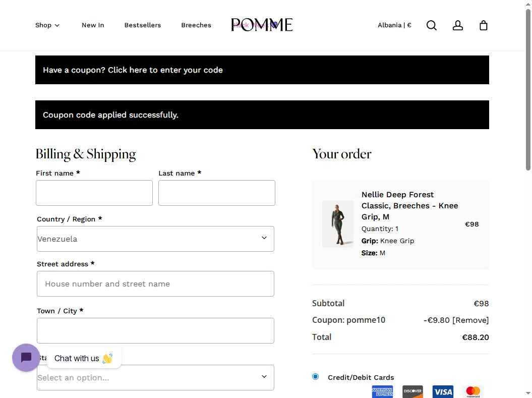The width and height of the screenshot is (532, 398).
Task: Click the Nellie Deep Forest product thumbnail
Action: pyautogui.click(x=337, y=224)
